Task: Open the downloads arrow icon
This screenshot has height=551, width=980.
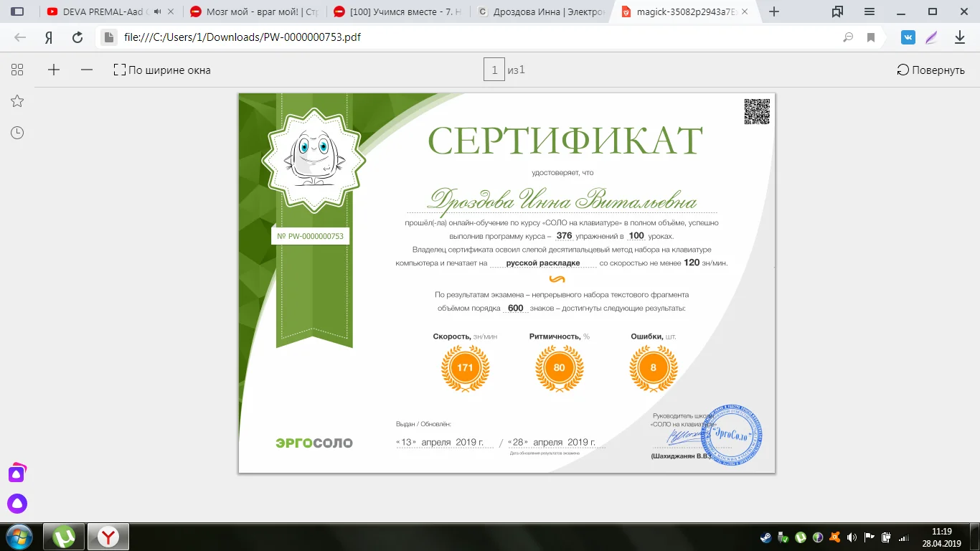Action: click(960, 37)
